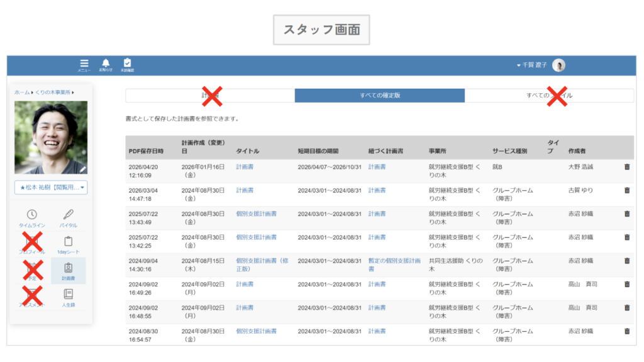Viewport: 644px width, 362px height.
Task: Click 共同生活援助 くりの木 office cell
Action: (x=456, y=265)
